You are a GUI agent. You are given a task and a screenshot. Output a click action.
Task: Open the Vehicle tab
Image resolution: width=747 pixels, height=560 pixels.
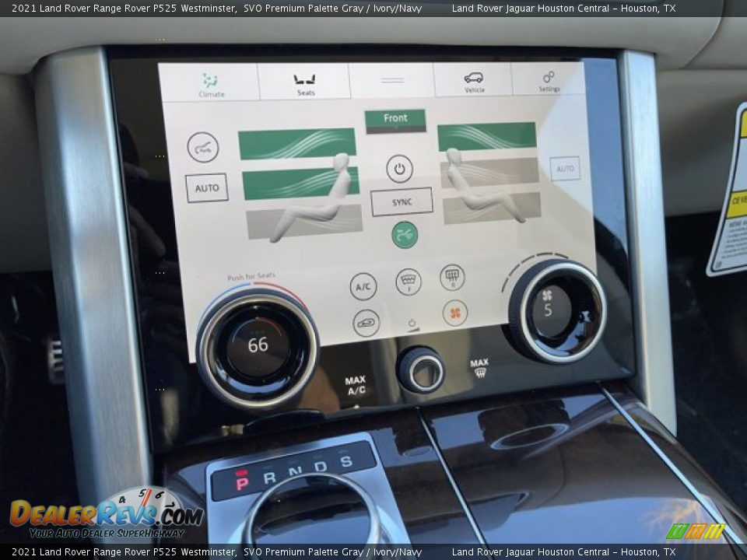[x=473, y=80]
